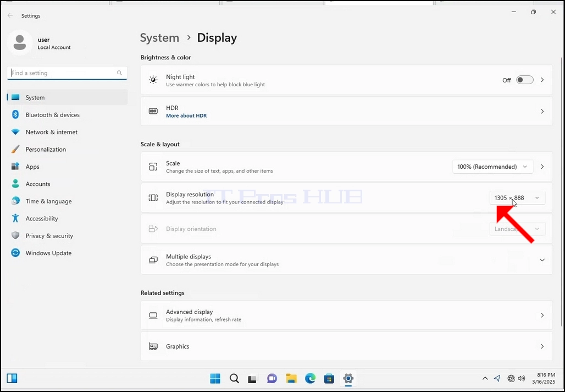Screen dimensions: 565x392
Task: Click the Bluetooth icon in sidebar
Action: tap(15, 114)
